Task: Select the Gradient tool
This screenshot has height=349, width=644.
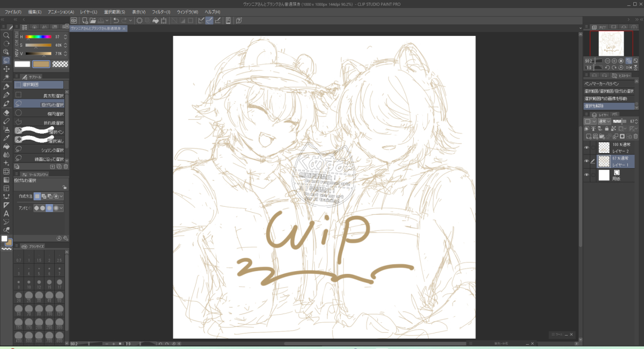Action: (x=6, y=180)
